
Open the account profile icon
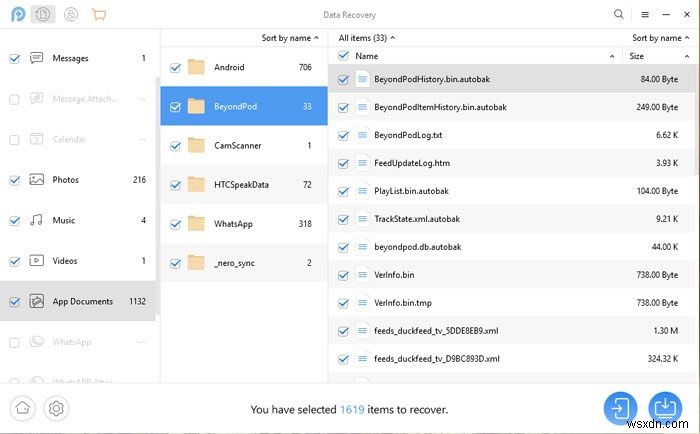[x=71, y=14]
